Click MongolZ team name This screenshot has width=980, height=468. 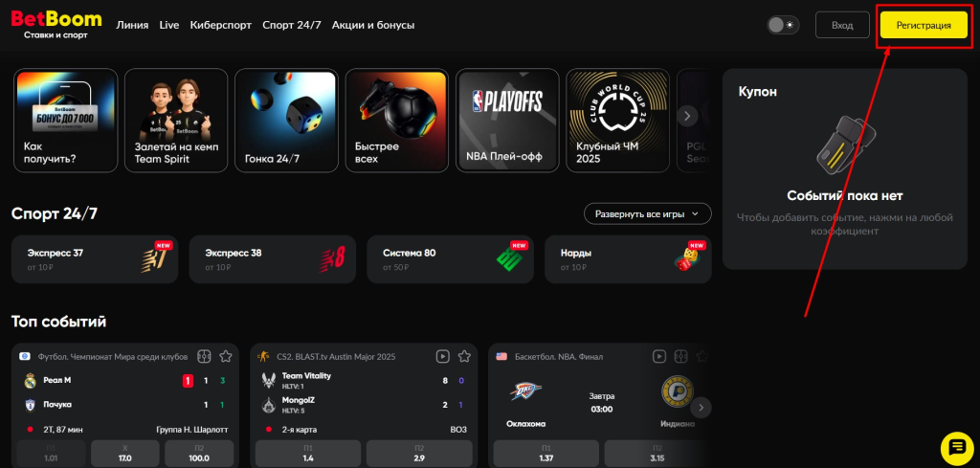coord(299,400)
